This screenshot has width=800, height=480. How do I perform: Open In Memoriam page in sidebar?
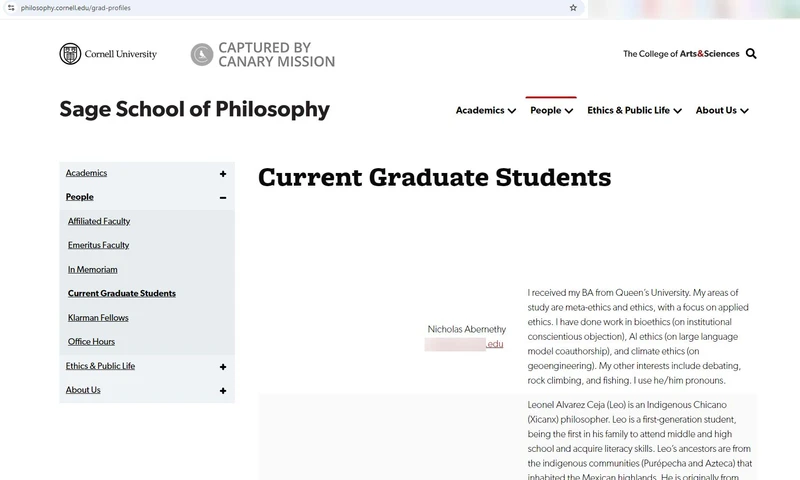(92, 269)
